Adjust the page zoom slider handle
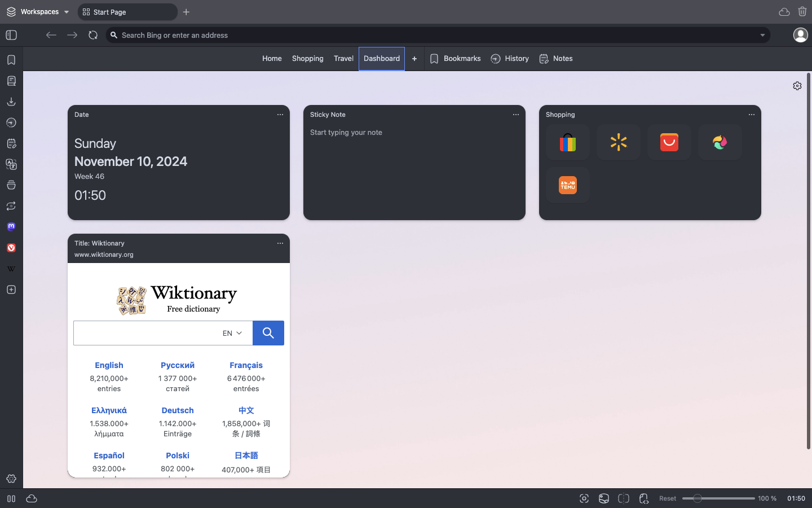This screenshot has width=812, height=508. tap(698, 498)
